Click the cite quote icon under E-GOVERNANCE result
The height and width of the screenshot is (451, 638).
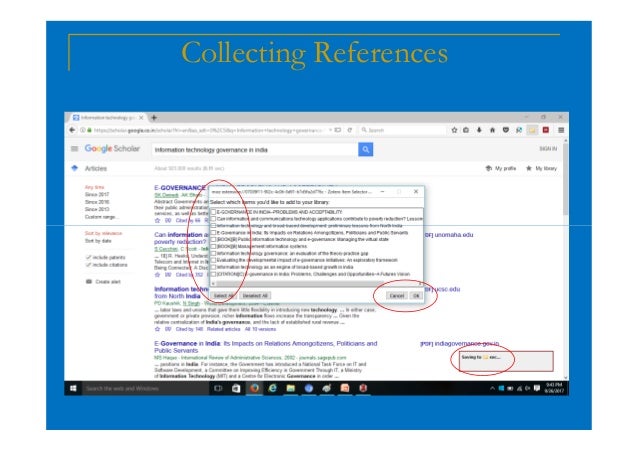[x=168, y=220]
